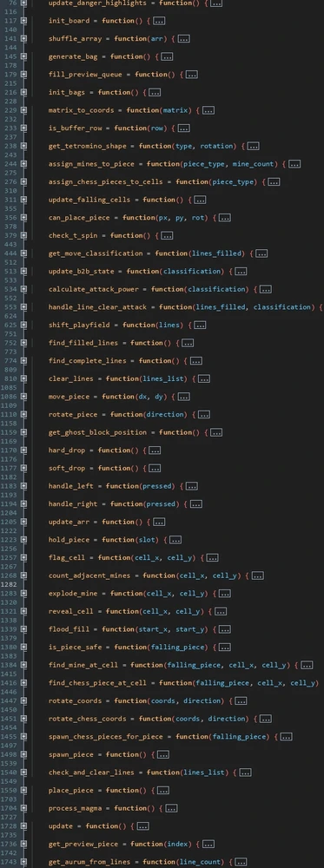
Task: Open ellipsis marker after handle_right
Action: [196, 504]
